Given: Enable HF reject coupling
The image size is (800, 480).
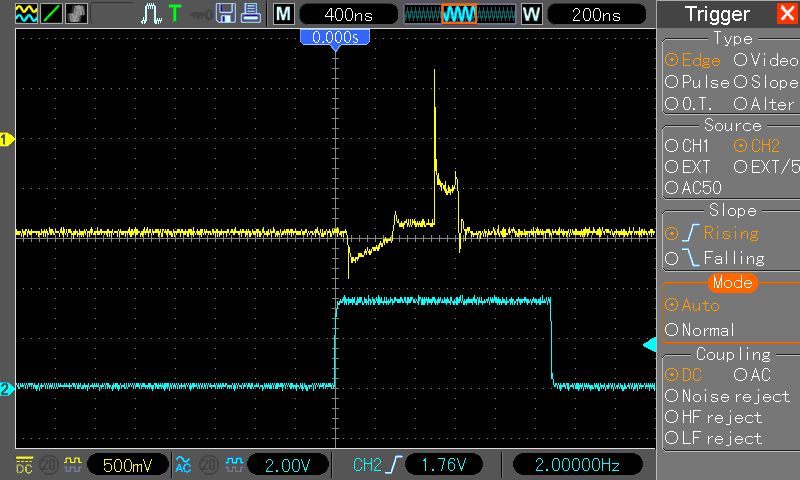Looking at the screenshot, I should 712,417.
